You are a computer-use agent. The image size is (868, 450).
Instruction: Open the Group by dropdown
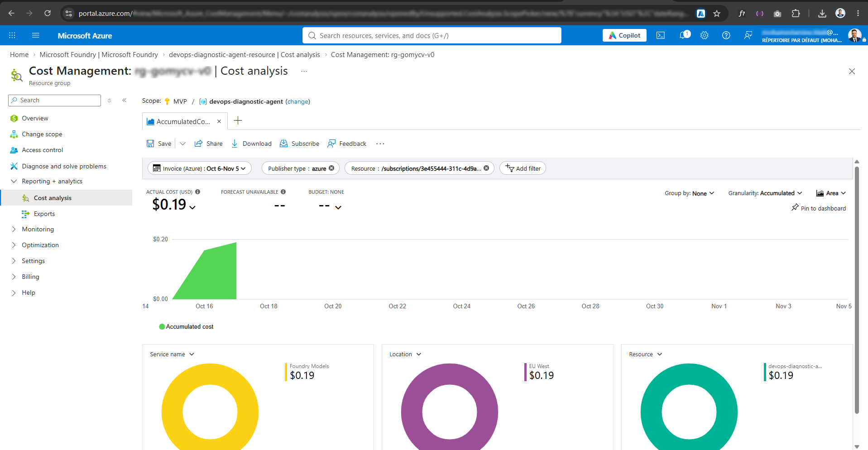(689, 193)
